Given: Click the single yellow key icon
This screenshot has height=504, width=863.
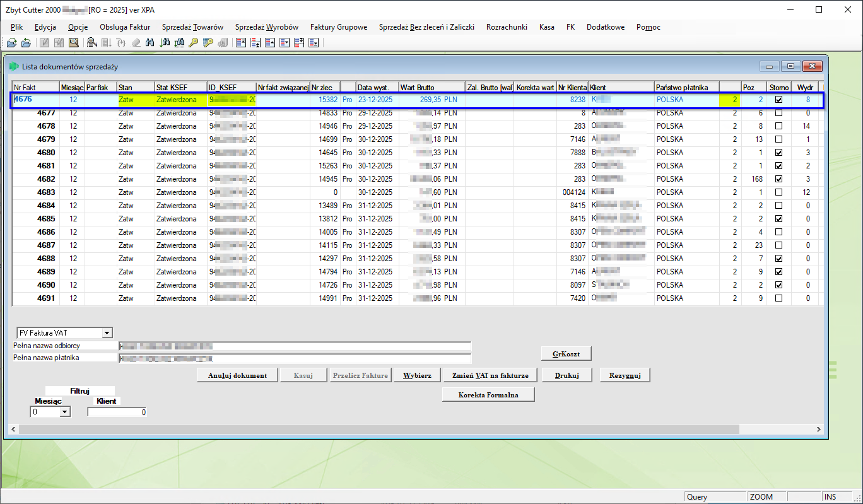Looking at the screenshot, I should 194,43.
